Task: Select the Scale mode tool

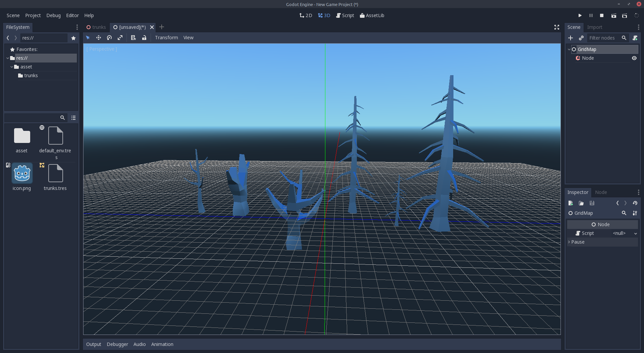Action: (x=120, y=38)
